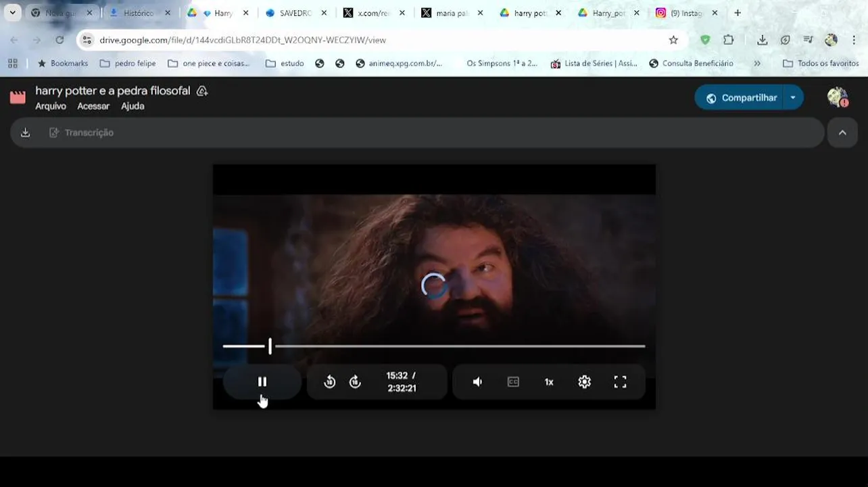Open share options dropdown arrow
The image size is (868, 487).
tap(793, 97)
